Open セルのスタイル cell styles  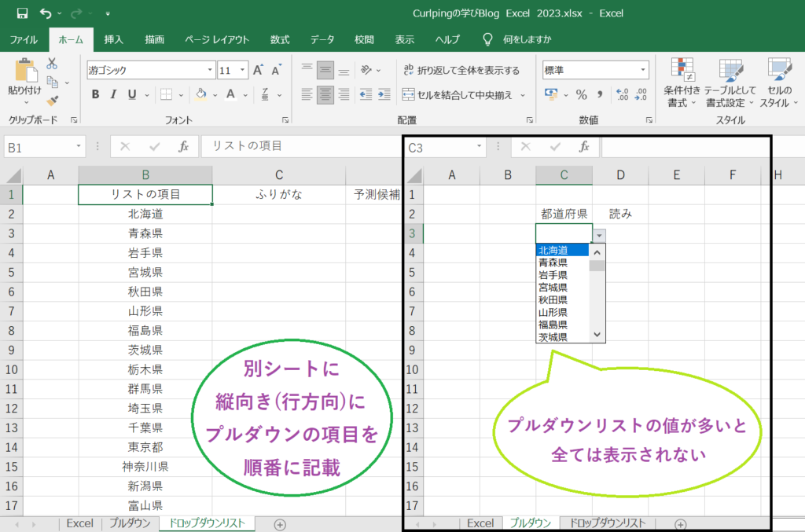779,82
